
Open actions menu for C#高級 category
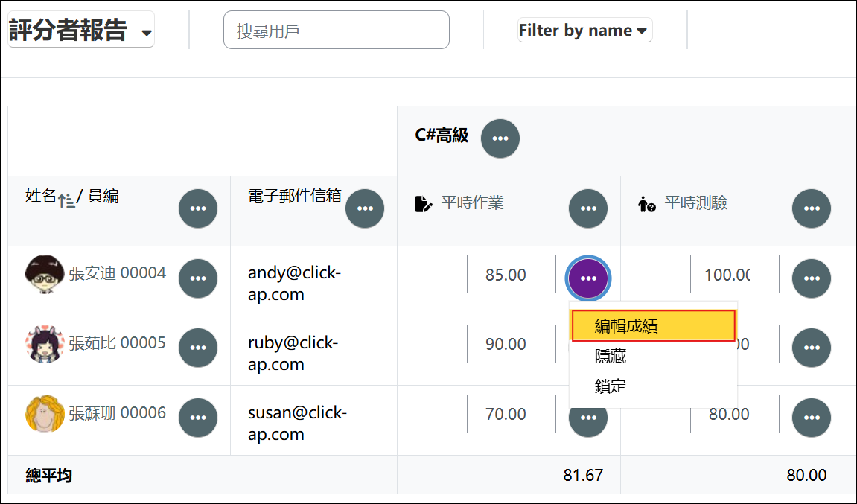500,138
